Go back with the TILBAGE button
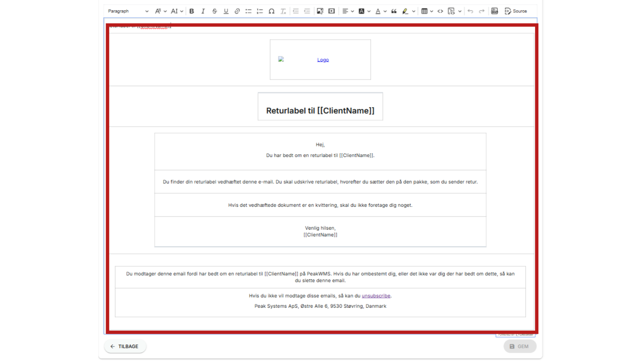This screenshot has height=362, width=644. point(125,347)
